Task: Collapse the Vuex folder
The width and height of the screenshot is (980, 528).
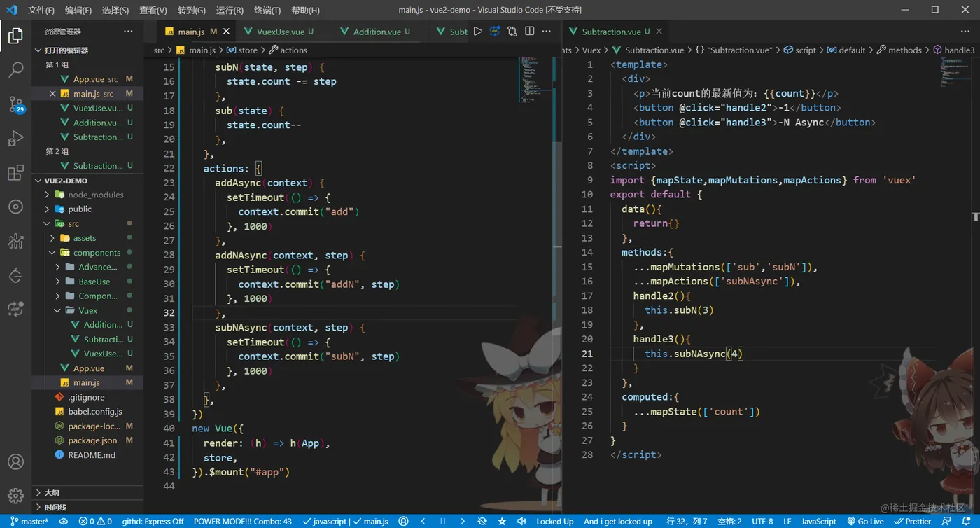Action: click(x=88, y=310)
